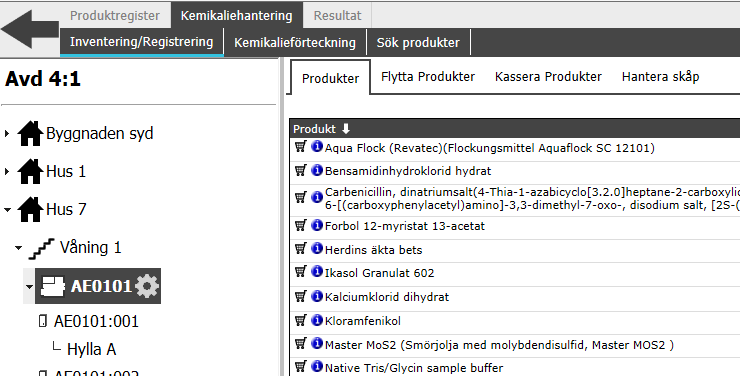Click the cart icon for Herdins äkta bets
The image size is (740, 376).
(301, 248)
